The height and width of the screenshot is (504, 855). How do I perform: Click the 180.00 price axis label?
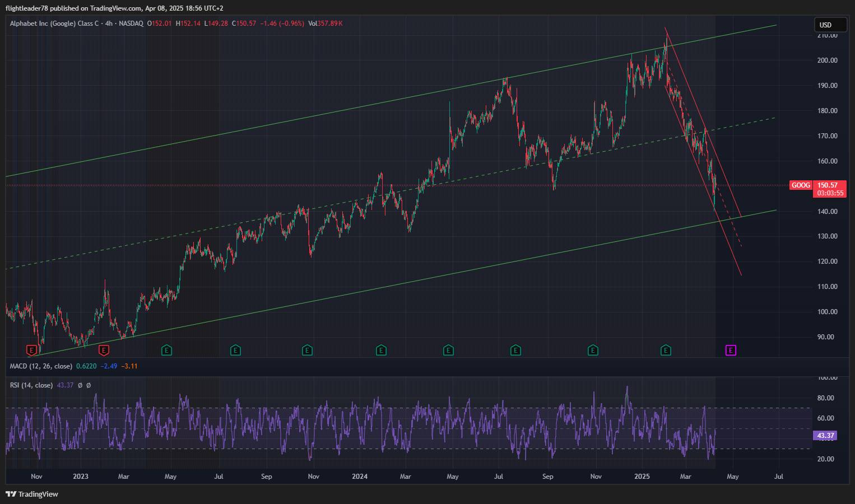(828, 111)
